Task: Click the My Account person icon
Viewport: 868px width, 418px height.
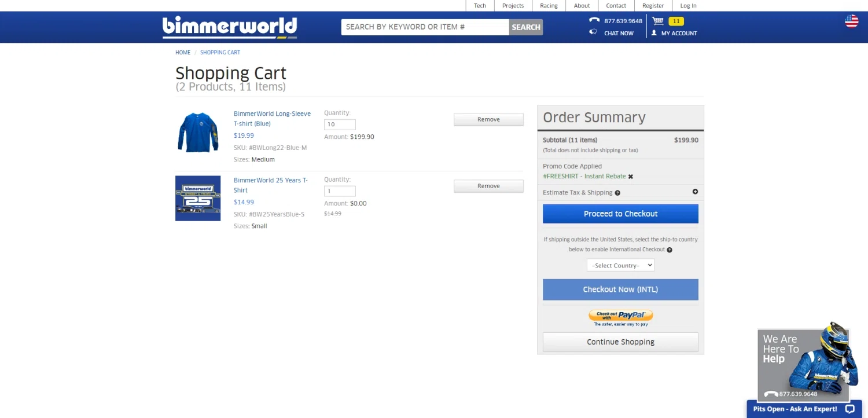Action: pos(654,33)
